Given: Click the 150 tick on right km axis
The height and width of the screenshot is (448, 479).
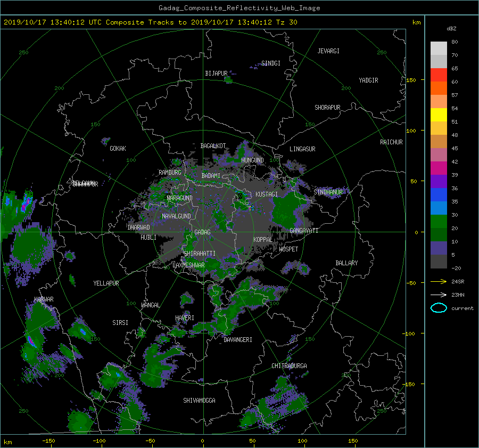Looking at the screenshot, I should (411, 80).
